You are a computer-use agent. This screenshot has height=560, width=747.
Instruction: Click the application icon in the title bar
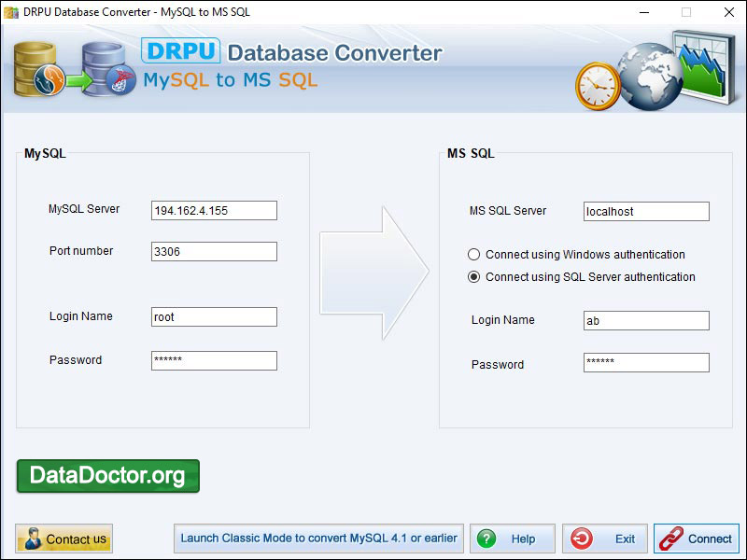[x=10, y=12]
